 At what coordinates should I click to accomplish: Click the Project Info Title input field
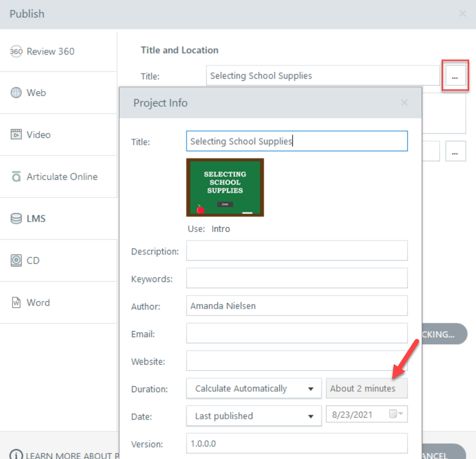click(x=297, y=141)
